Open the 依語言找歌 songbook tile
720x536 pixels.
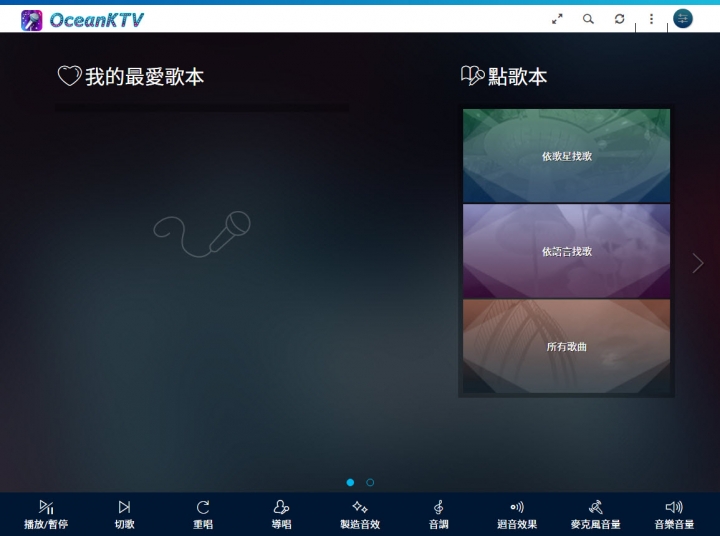tap(566, 251)
